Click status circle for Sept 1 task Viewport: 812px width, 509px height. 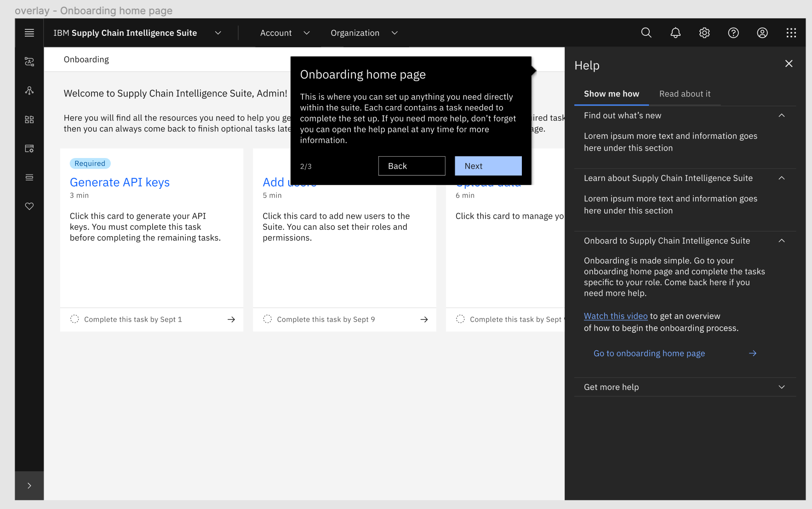click(74, 319)
